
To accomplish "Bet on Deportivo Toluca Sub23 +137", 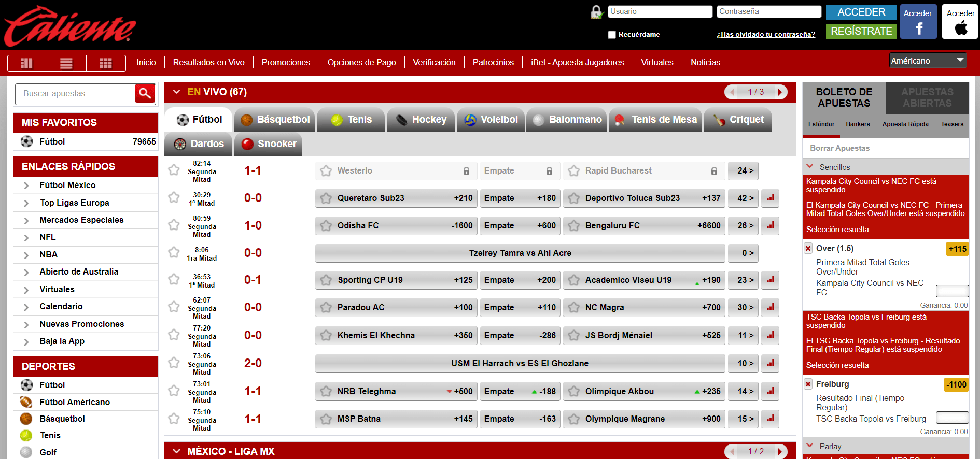I will 644,198.
